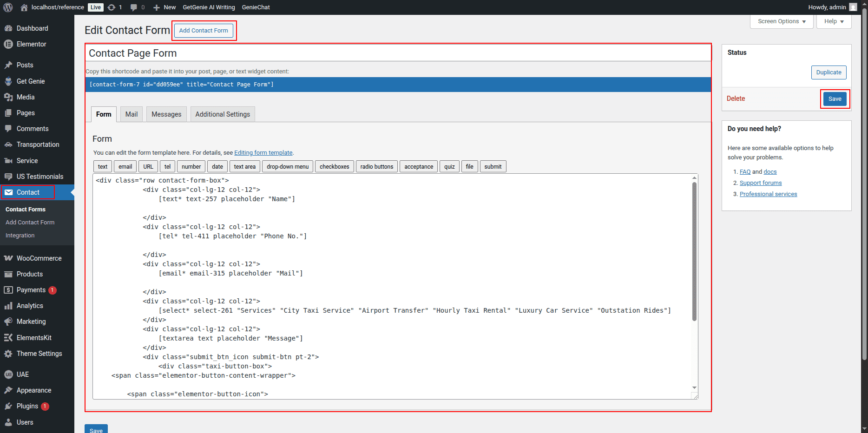Open the Additional Settings tab
The height and width of the screenshot is (433, 868).
tap(223, 114)
